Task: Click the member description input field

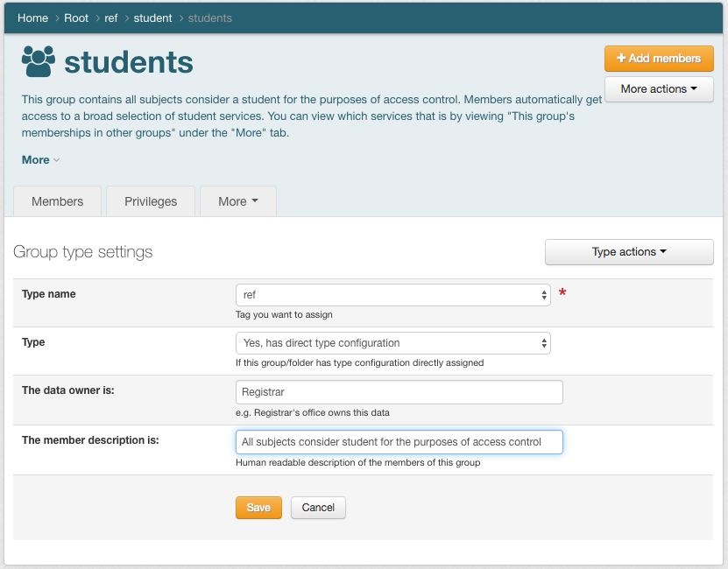Action: [399, 442]
